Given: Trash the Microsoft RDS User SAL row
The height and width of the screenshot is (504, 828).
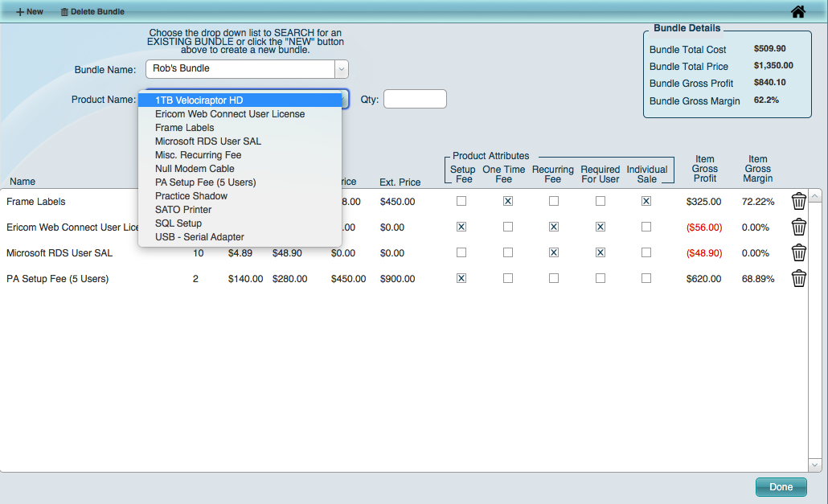Looking at the screenshot, I should coord(798,252).
